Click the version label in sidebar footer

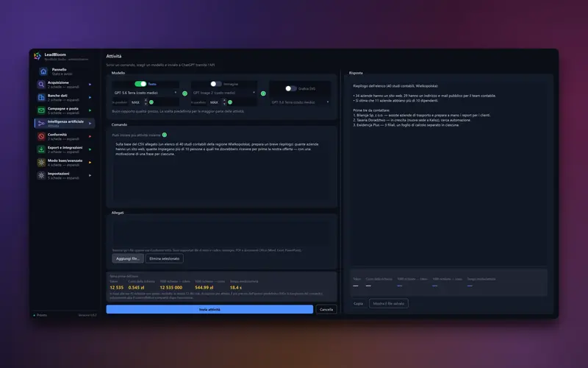click(87, 315)
